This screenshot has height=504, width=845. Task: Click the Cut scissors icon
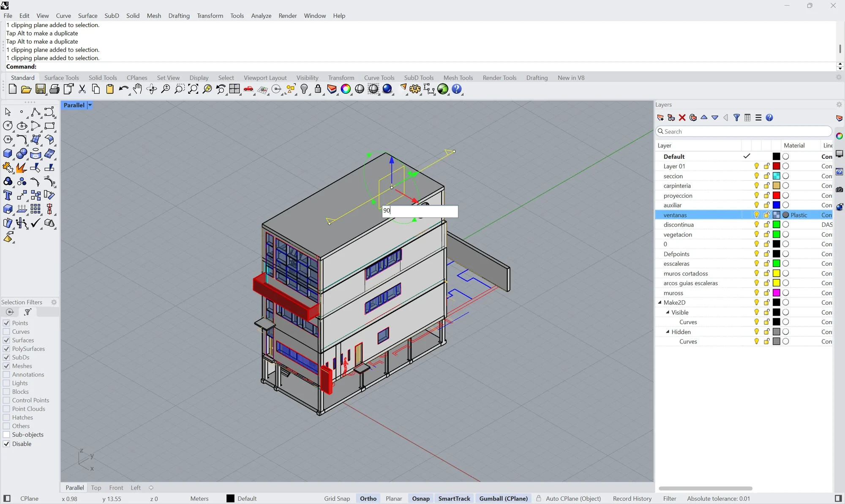[x=82, y=89]
